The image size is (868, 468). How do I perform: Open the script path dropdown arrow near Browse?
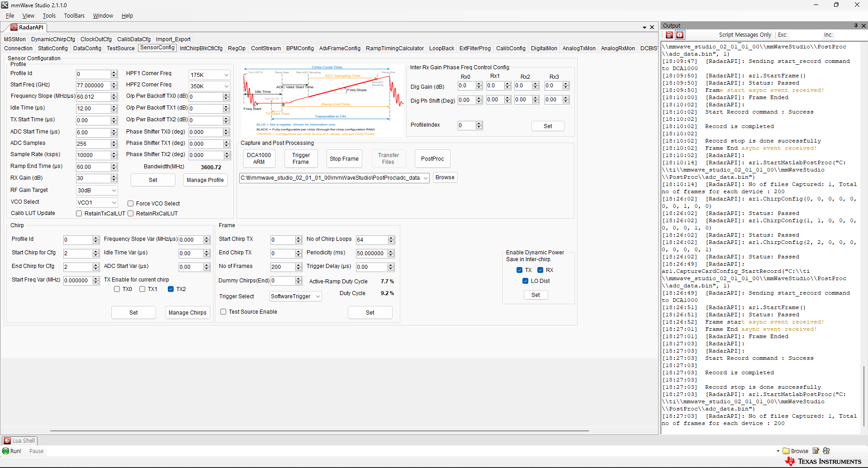tap(778, 451)
